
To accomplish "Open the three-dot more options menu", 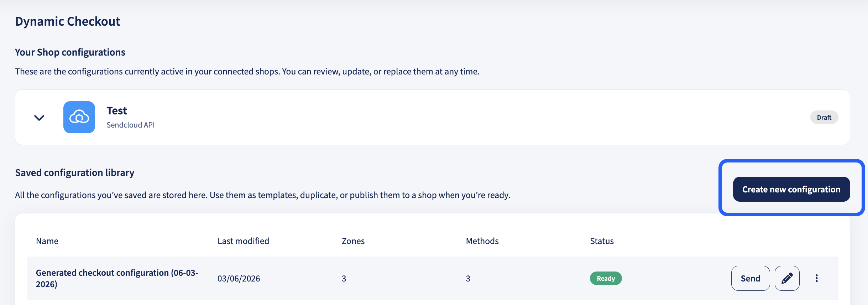I will 817,278.
